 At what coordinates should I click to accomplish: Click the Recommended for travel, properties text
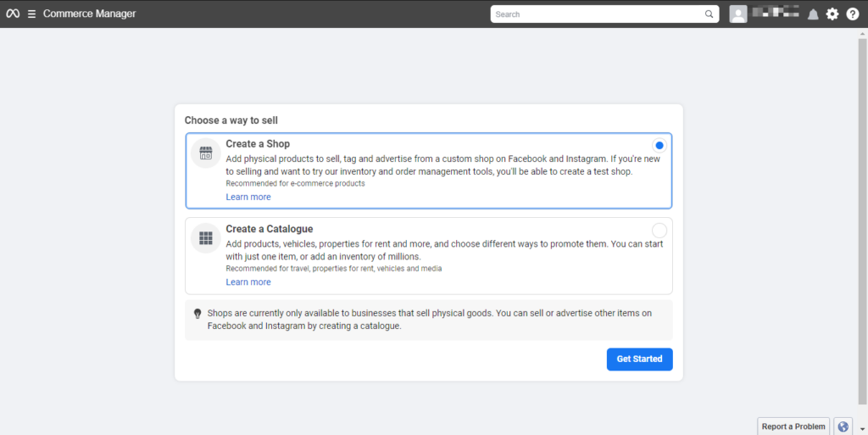click(334, 269)
